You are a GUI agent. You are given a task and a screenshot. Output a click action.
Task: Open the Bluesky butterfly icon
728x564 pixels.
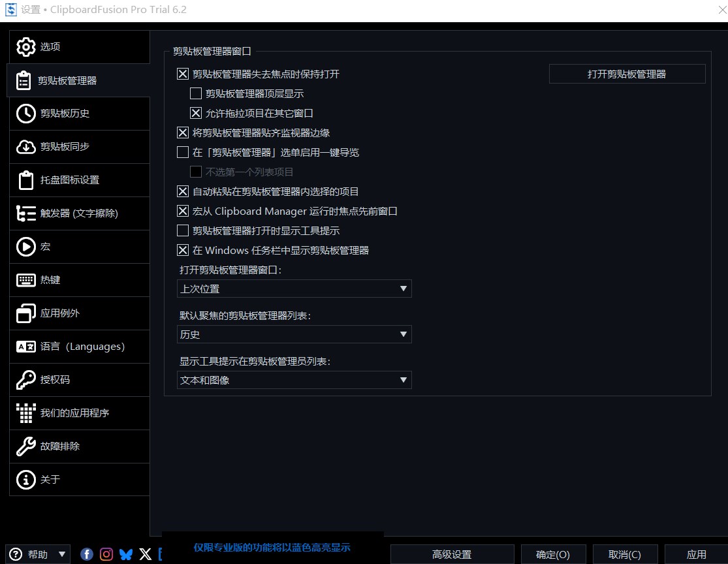click(126, 554)
